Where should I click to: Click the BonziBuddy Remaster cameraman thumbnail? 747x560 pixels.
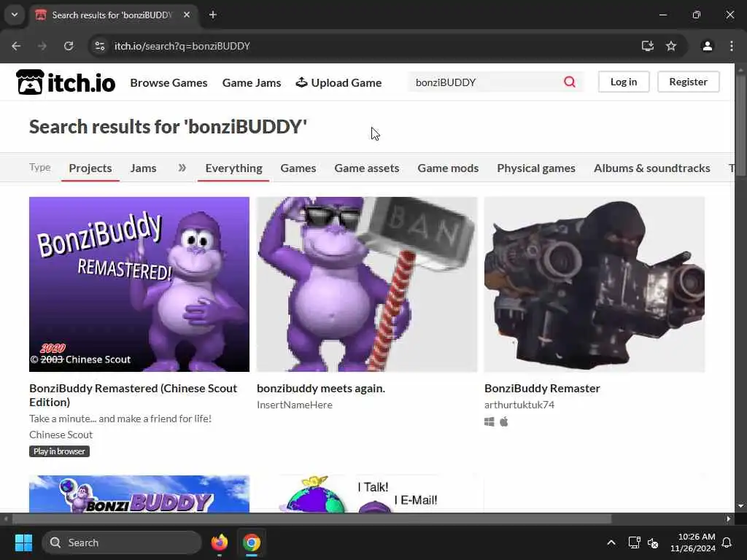[594, 284]
